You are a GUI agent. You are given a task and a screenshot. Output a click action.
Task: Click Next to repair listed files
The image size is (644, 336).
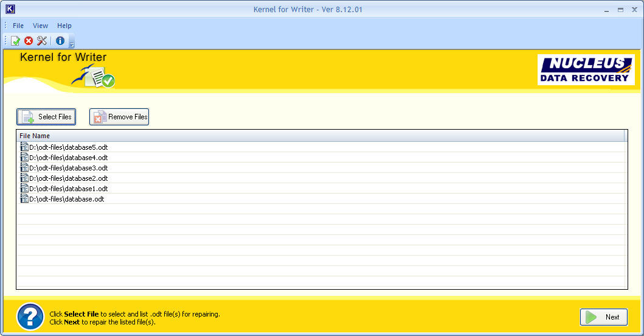pyautogui.click(x=604, y=317)
